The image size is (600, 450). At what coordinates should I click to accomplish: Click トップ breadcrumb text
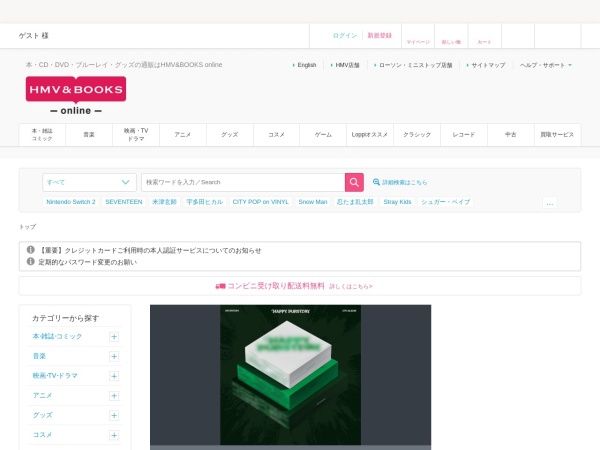[28, 227]
